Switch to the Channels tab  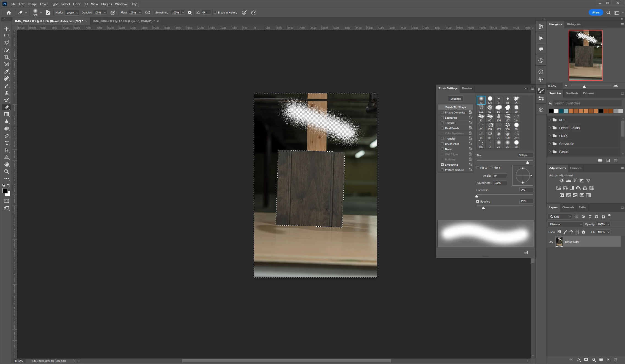(x=568, y=207)
